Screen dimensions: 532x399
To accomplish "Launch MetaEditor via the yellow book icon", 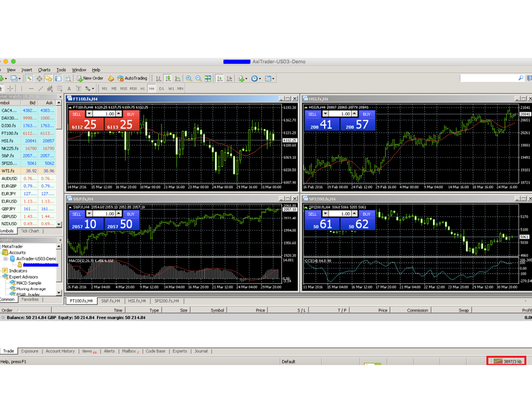I will point(110,78).
